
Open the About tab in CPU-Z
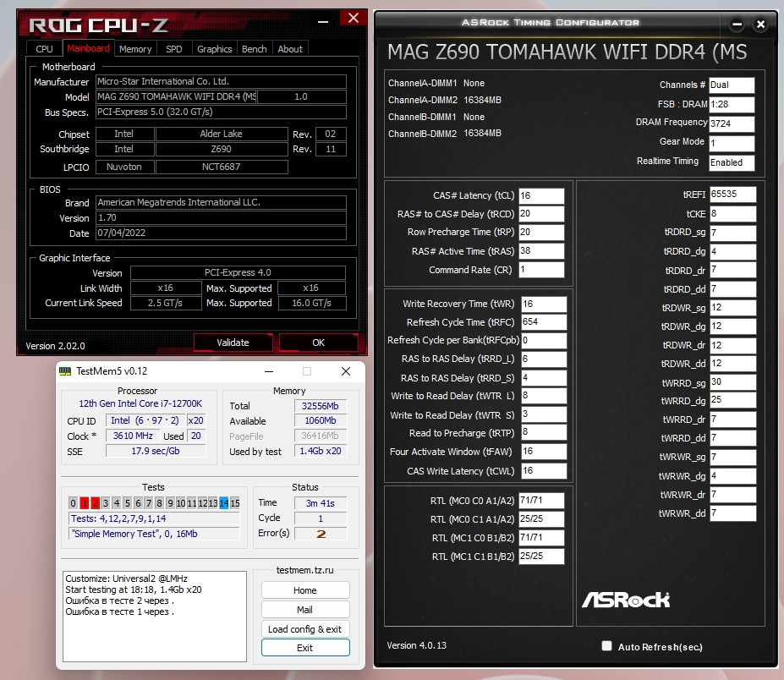coord(290,49)
